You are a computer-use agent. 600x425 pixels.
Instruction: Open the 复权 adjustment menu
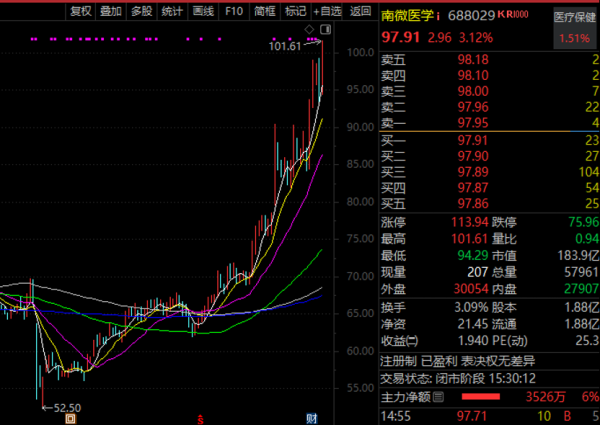click(81, 11)
